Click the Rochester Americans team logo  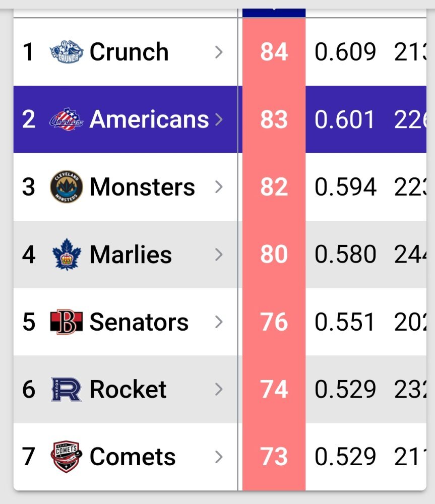click(x=67, y=119)
